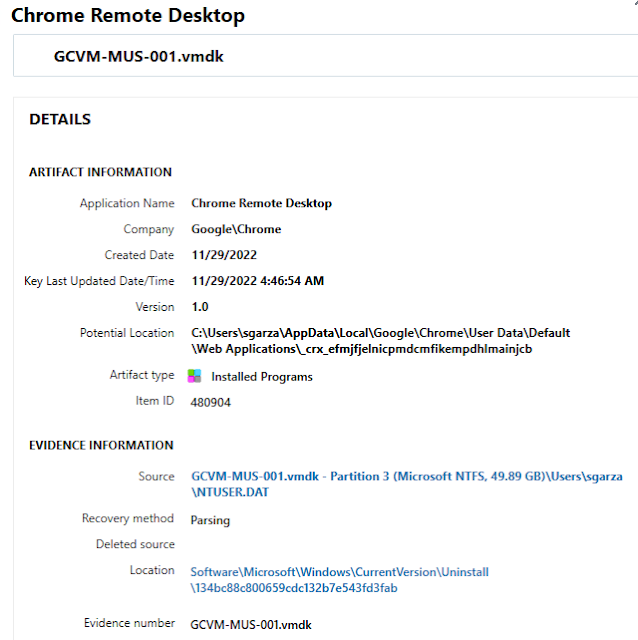
Task: Click the Chrome Remote Desktop title
Action: (x=128, y=16)
